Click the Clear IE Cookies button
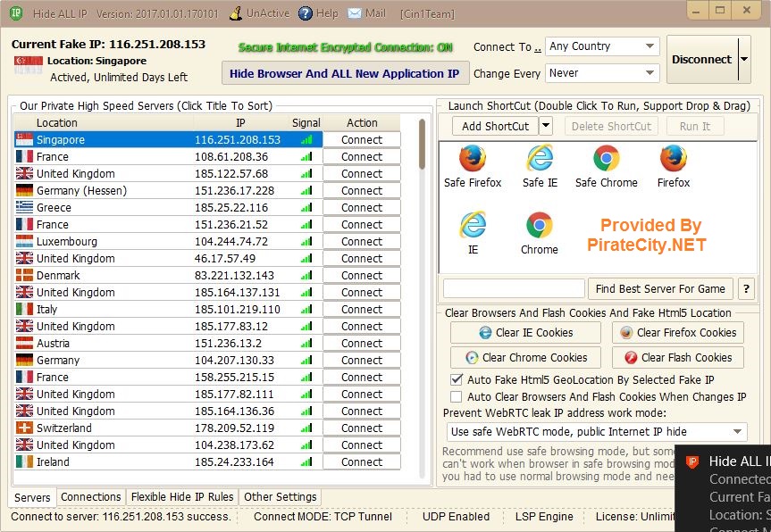The height and width of the screenshot is (532, 771). point(525,333)
